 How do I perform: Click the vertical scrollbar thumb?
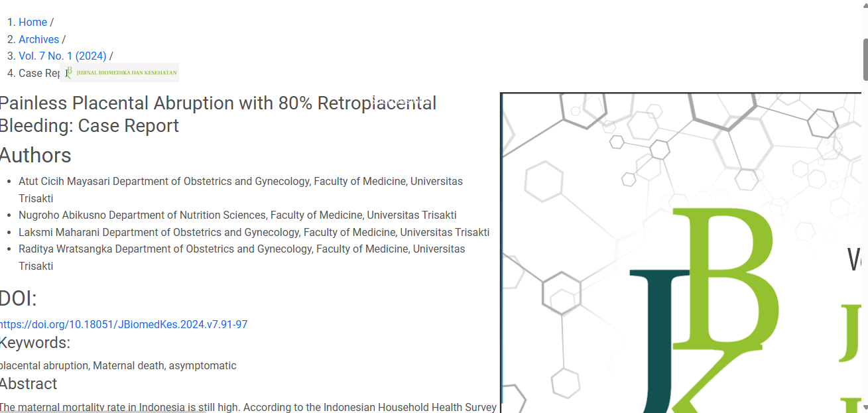(865, 59)
